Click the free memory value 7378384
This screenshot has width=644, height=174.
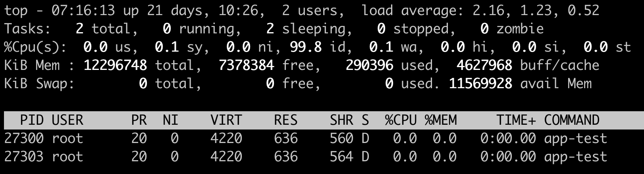point(246,65)
